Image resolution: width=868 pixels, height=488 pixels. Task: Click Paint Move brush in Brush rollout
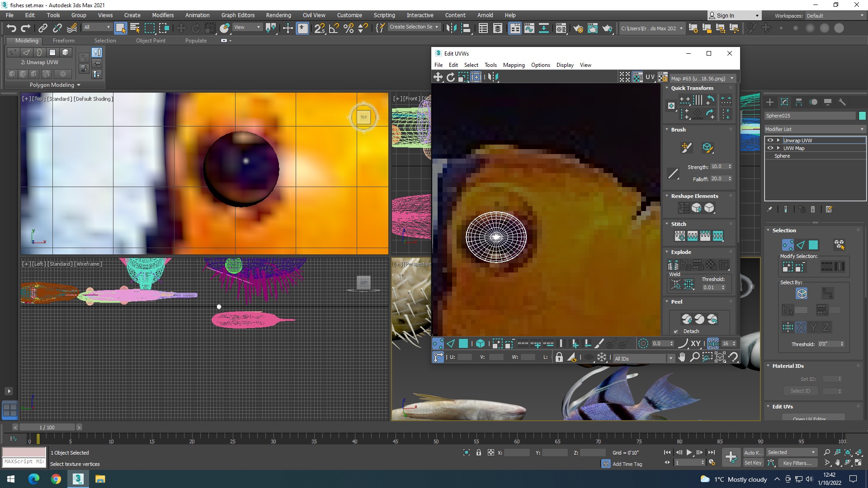tap(687, 148)
